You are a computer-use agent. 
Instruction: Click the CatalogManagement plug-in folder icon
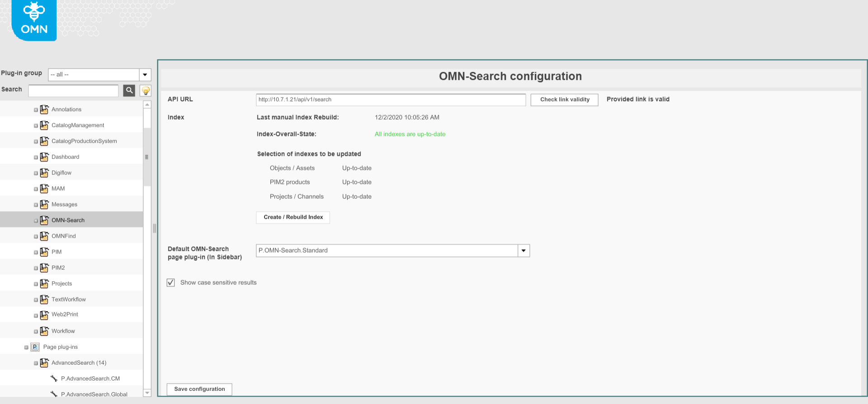click(x=44, y=125)
